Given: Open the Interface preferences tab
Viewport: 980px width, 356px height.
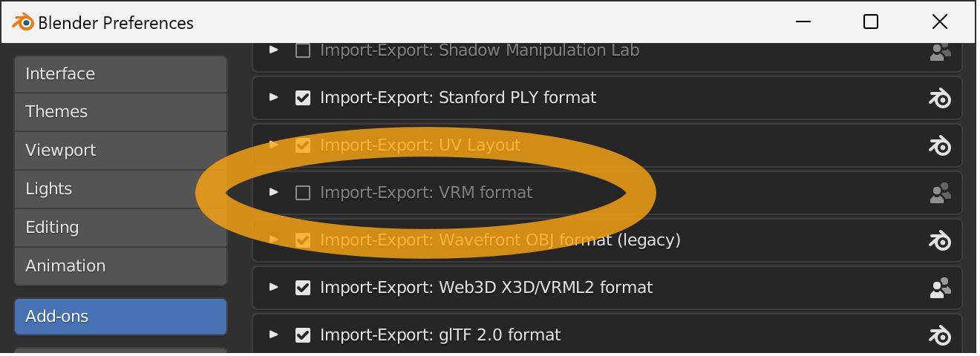Looking at the screenshot, I should tap(120, 74).
